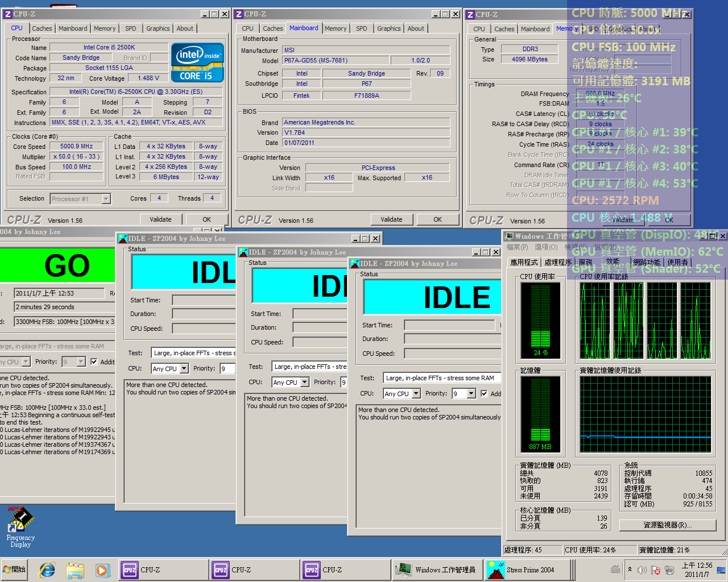Switch to Stress Prime 2004 taskbar item
This screenshot has height=582, width=728.
529,569
